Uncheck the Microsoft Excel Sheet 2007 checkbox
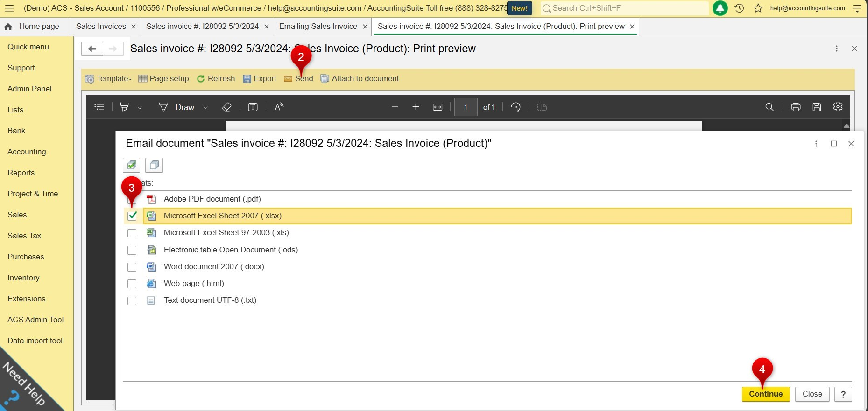The height and width of the screenshot is (411, 868). (x=132, y=216)
